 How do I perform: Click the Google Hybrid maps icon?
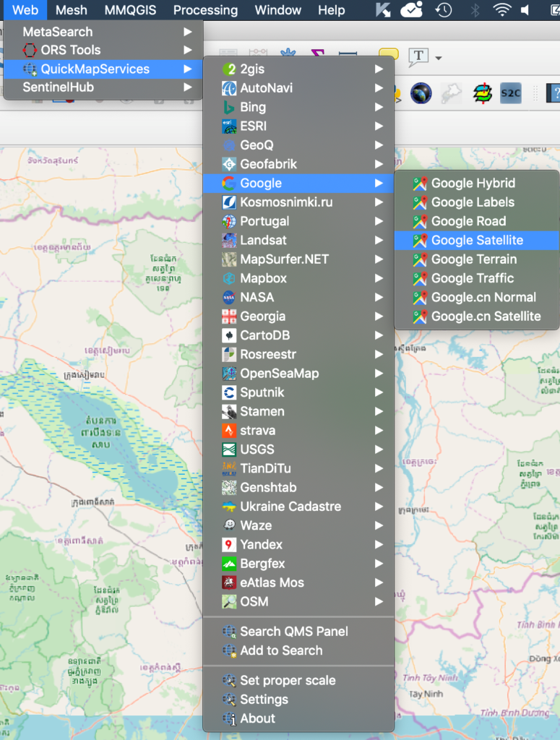[420, 183]
